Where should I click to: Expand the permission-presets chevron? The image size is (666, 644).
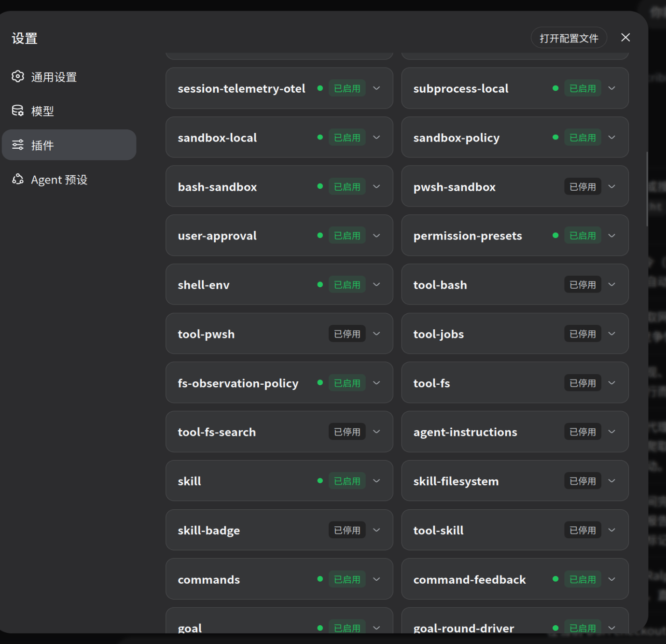pyautogui.click(x=612, y=236)
